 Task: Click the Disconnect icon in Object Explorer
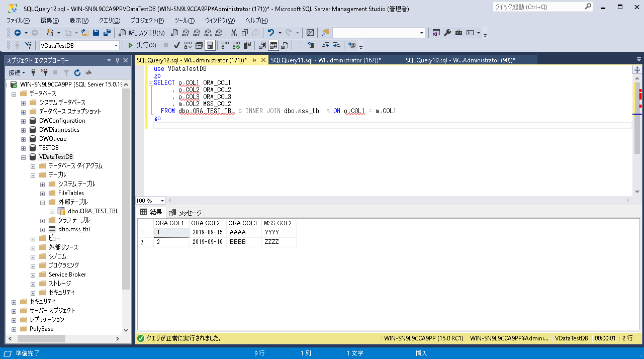click(x=44, y=72)
